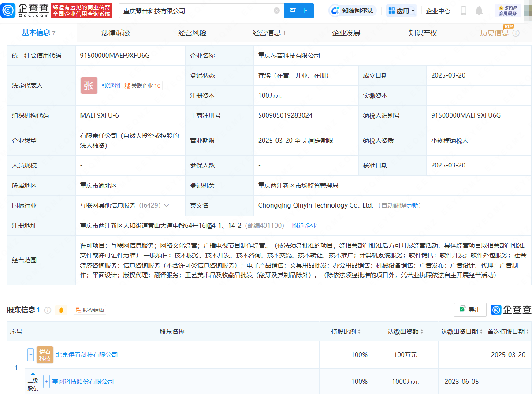Select the 经营信息 tab

269,33
